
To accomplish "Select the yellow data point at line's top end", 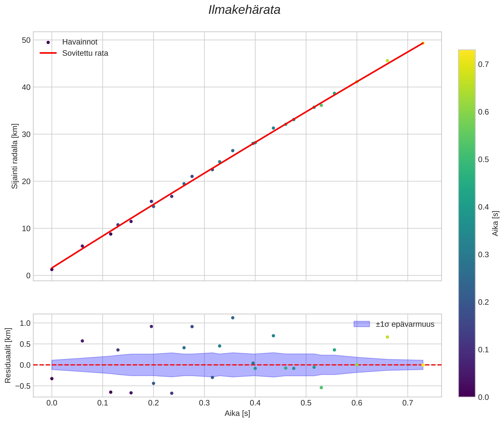I will click(x=423, y=43).
